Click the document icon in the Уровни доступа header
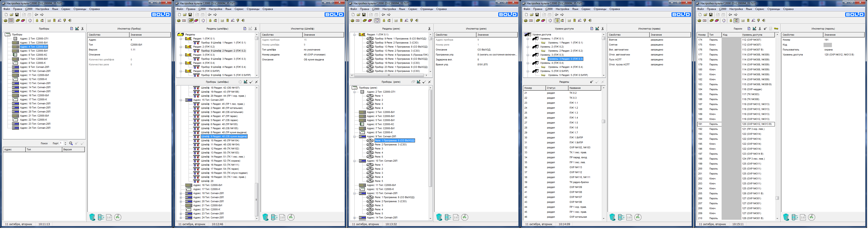 click(x=592, y=29)
